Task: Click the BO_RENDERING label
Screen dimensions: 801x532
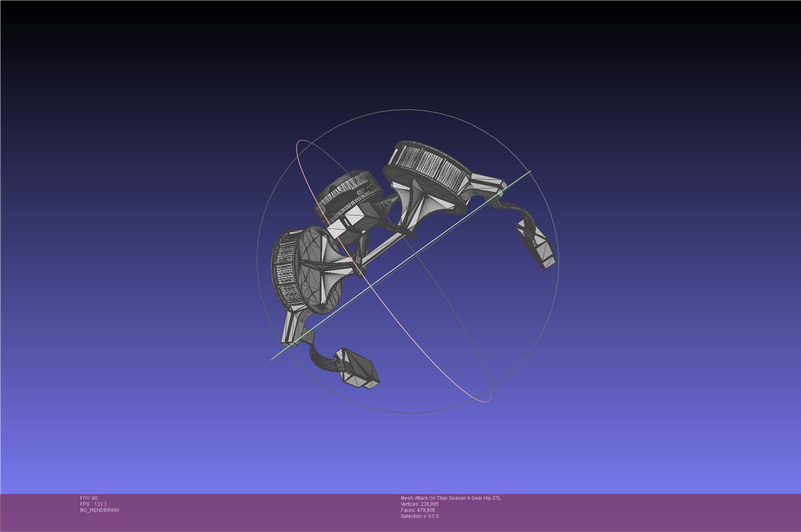Action: pyautogui.click(x=100, y=510)
